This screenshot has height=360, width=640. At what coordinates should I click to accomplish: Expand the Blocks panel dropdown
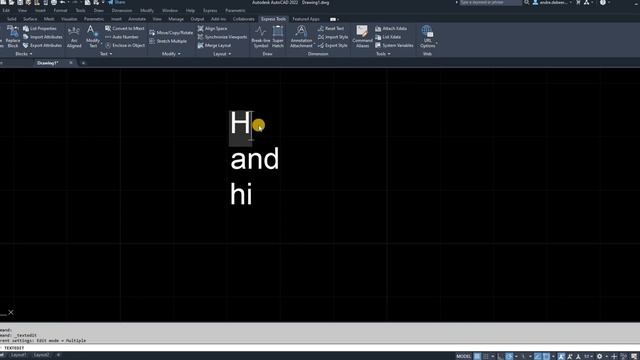[x=24, y=54]
